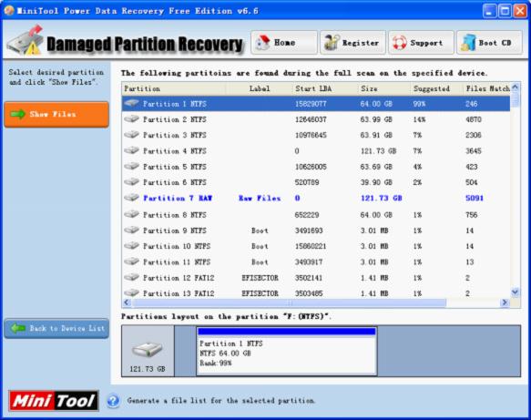531x420 pixels.
Task: Click the MiniTool logo
Action: 54,401
